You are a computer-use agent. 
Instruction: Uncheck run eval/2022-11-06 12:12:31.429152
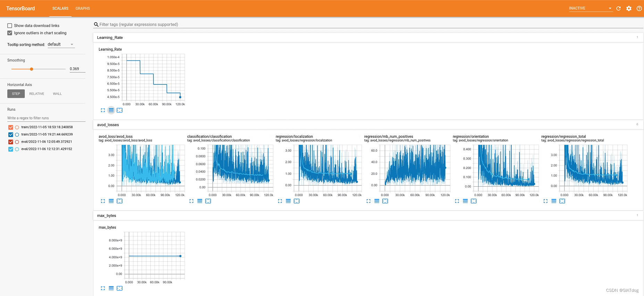tap(11, 149)
